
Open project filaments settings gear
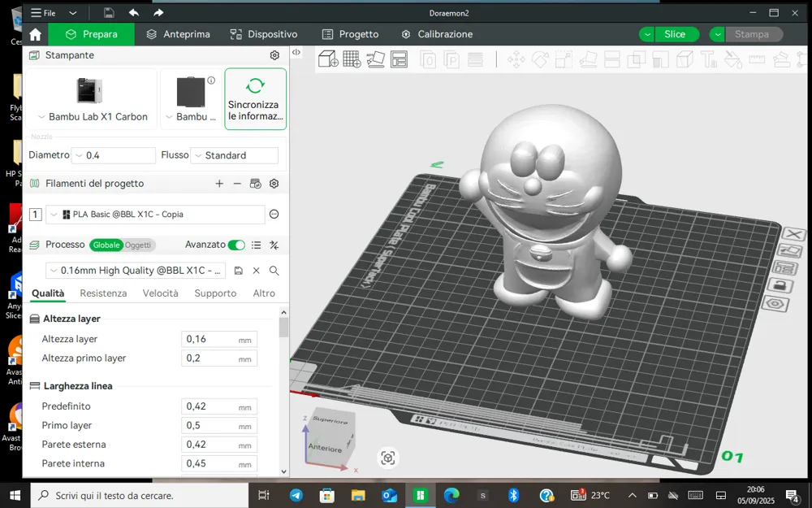pyautogui.click(x=274, y=184)
